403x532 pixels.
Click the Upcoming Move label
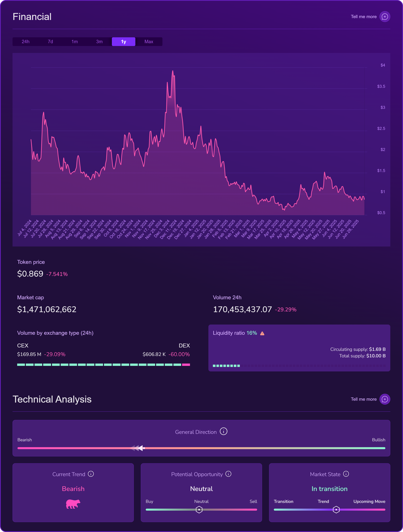(369, 501)
